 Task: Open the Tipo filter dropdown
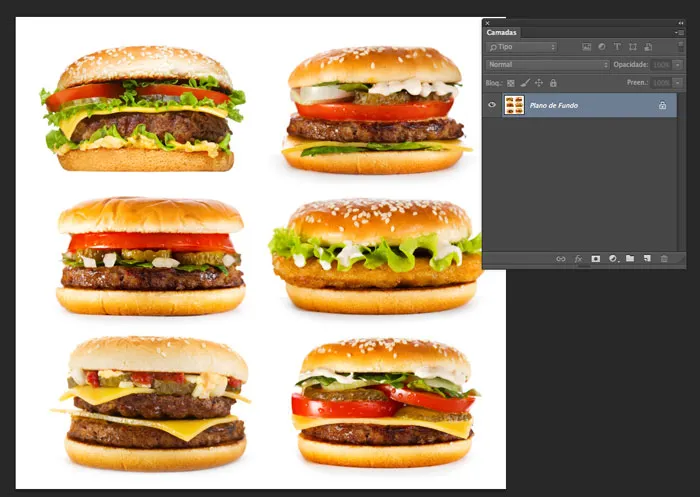(x=521, y=47)
